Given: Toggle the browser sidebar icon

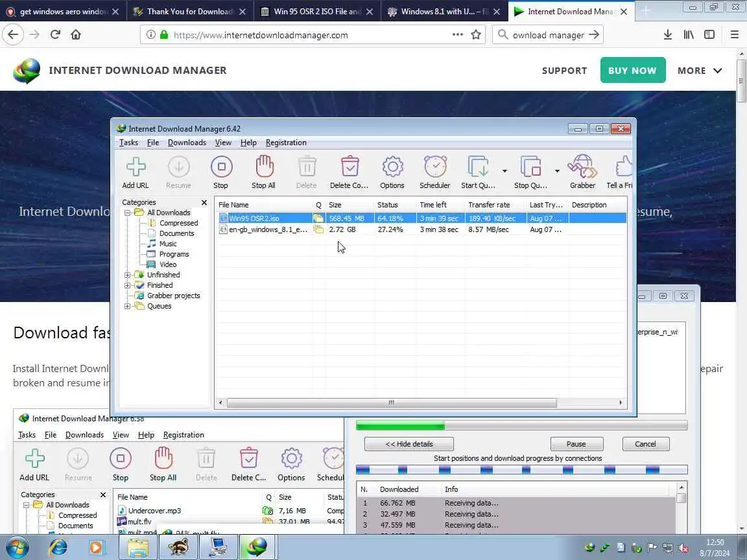Looking at the screenshot, I should point(709,34).
